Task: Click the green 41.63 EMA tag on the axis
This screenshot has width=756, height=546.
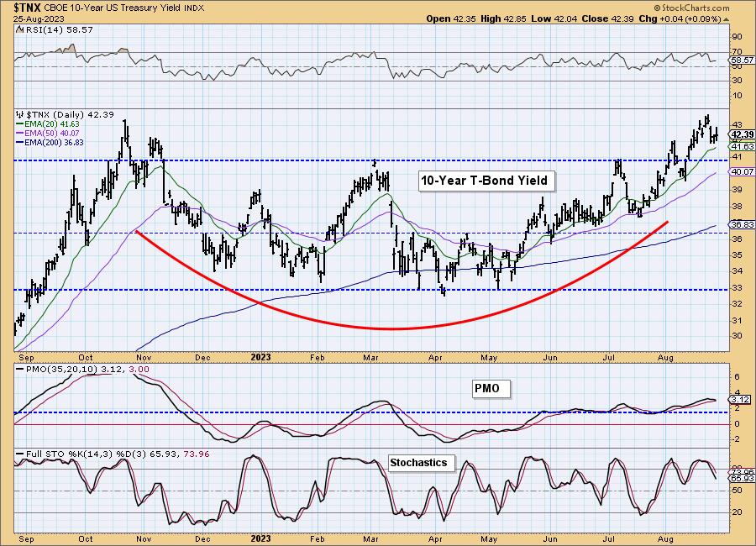Action: point(743,147)
